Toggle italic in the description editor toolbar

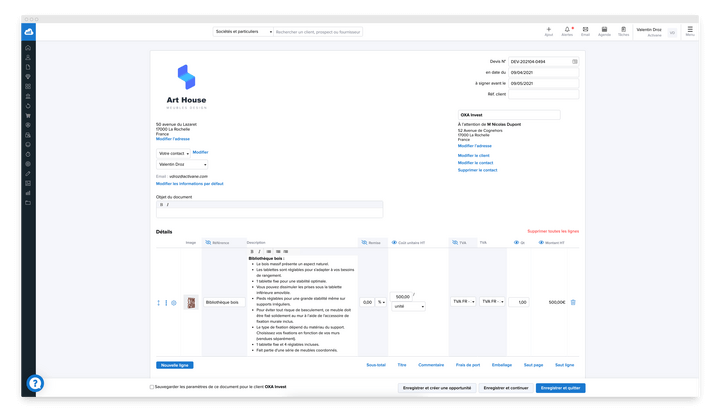click(259, 251)
